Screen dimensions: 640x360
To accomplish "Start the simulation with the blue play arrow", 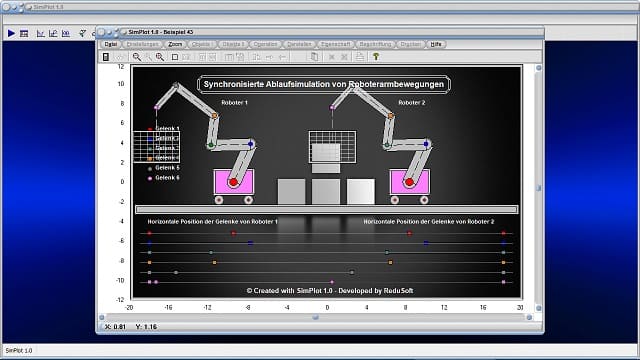I will coord(11,33).
